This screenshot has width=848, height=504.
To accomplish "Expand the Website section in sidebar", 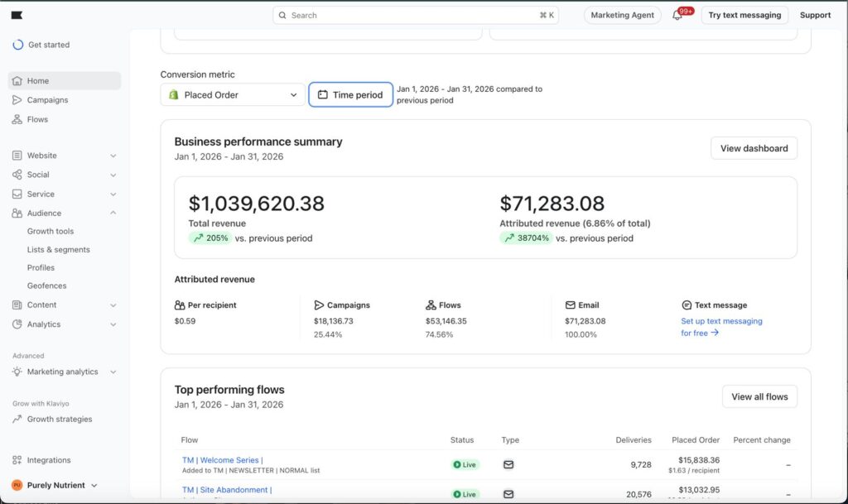I will coord(113,156).
